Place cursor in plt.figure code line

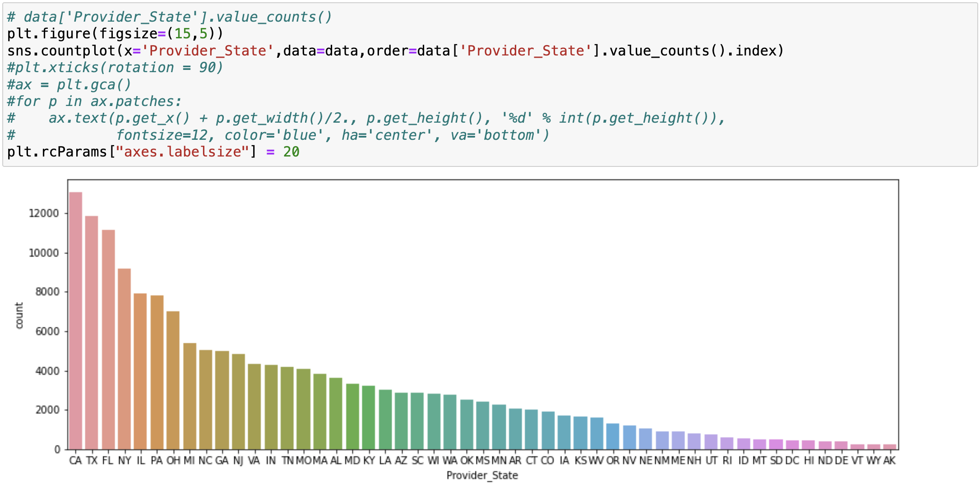[x=115, y=34]
